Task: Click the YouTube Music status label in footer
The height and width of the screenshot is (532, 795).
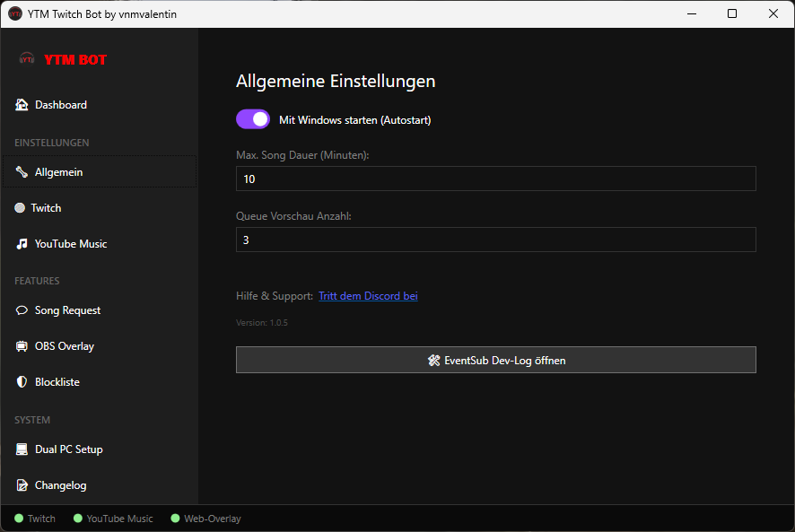Action: (119, 519)
